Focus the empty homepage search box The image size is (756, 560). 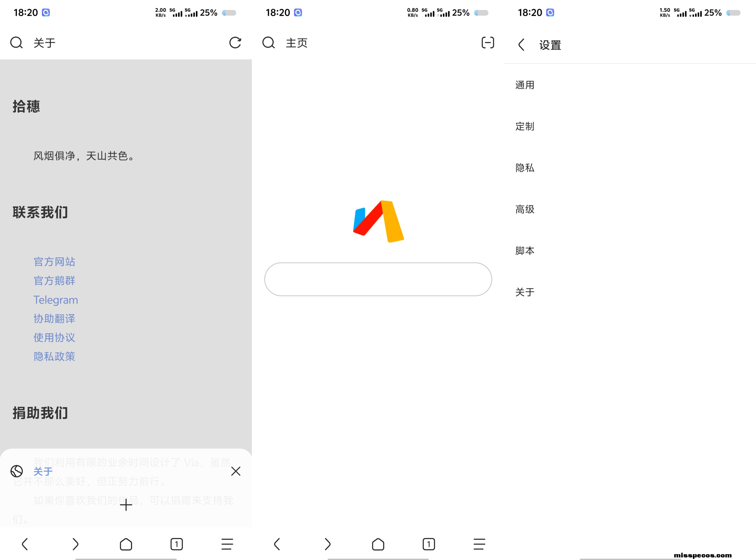coord(378,279)
